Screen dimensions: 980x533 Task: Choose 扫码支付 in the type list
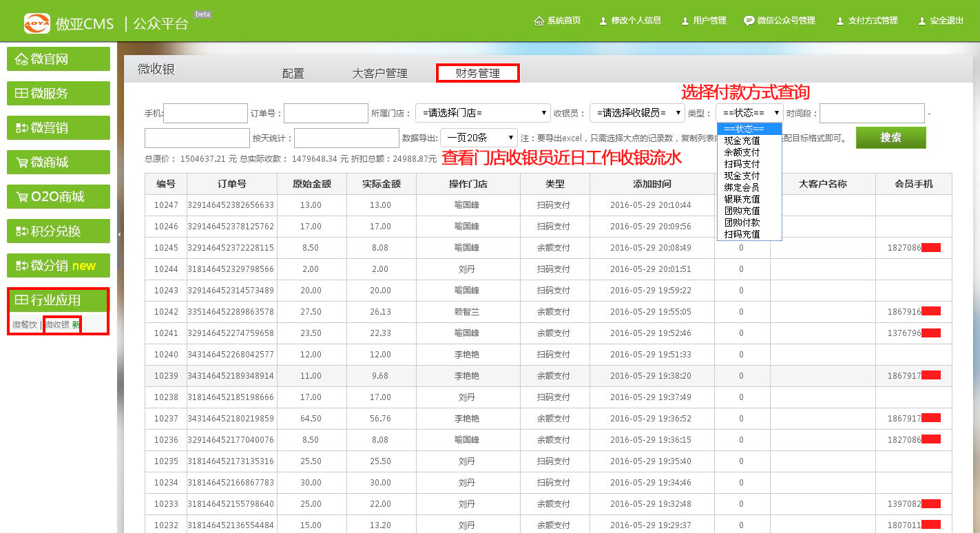tap(742, 164)
